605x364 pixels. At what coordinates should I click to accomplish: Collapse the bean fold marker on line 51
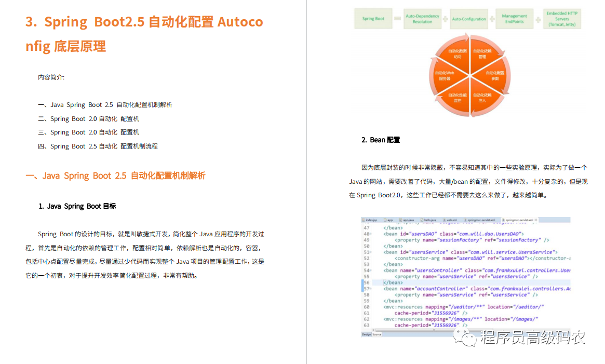click(x=370, y=252)
